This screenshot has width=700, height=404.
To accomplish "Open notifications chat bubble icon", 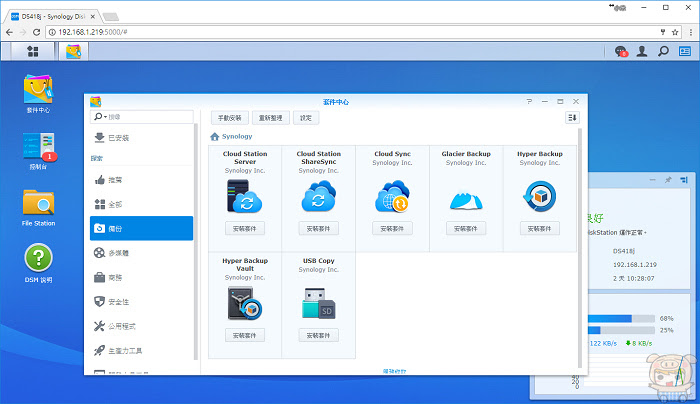I will [x=621, y=51].
